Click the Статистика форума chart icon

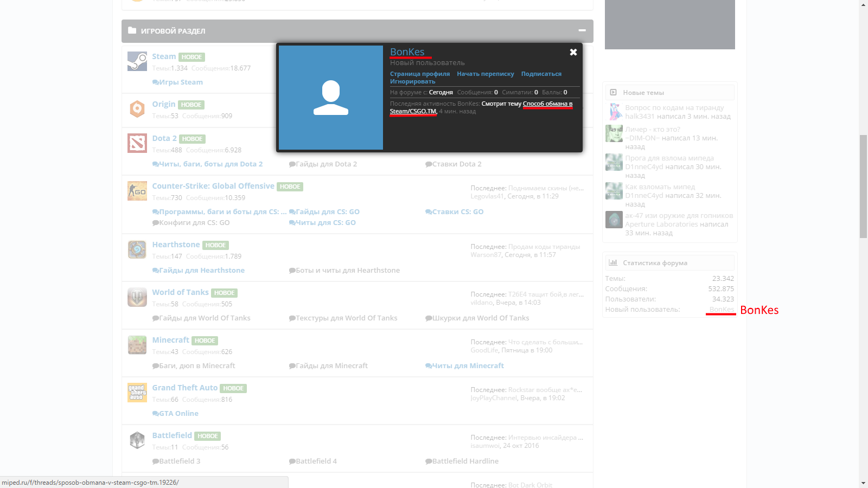[613, 262]
